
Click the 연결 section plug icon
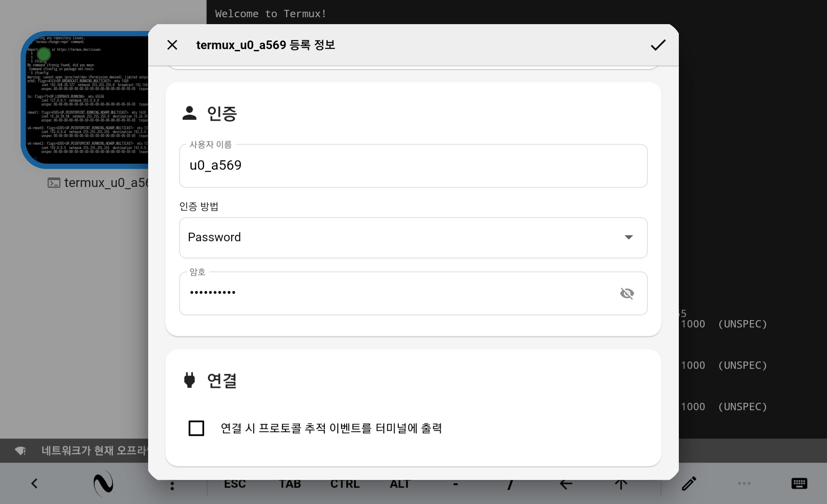[190, 380]
